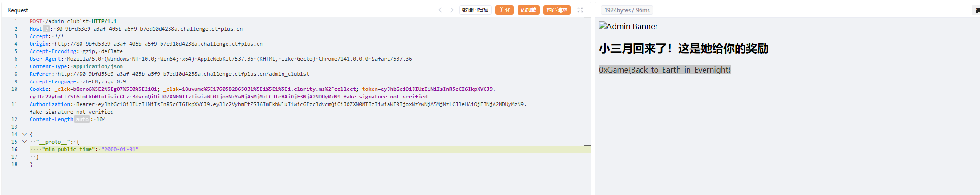The image size is (980, 195).
Task: Collapse the __proto__ object fold arrow
Action: [x=24, y=142]
